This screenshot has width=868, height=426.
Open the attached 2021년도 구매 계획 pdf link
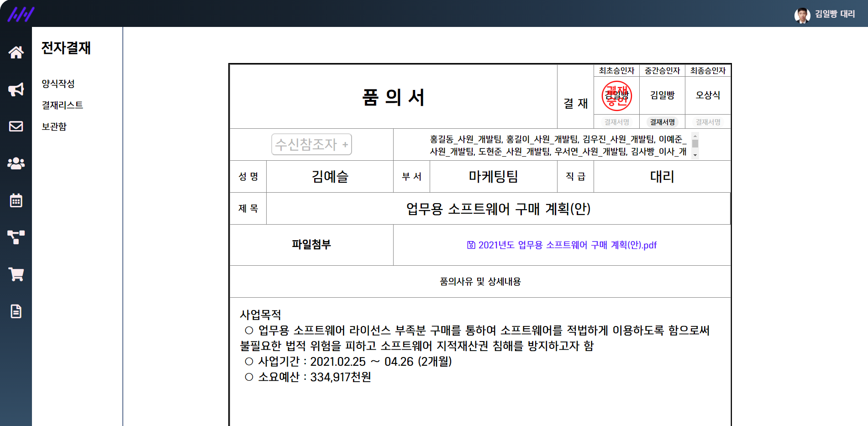(x=567, y=245)
